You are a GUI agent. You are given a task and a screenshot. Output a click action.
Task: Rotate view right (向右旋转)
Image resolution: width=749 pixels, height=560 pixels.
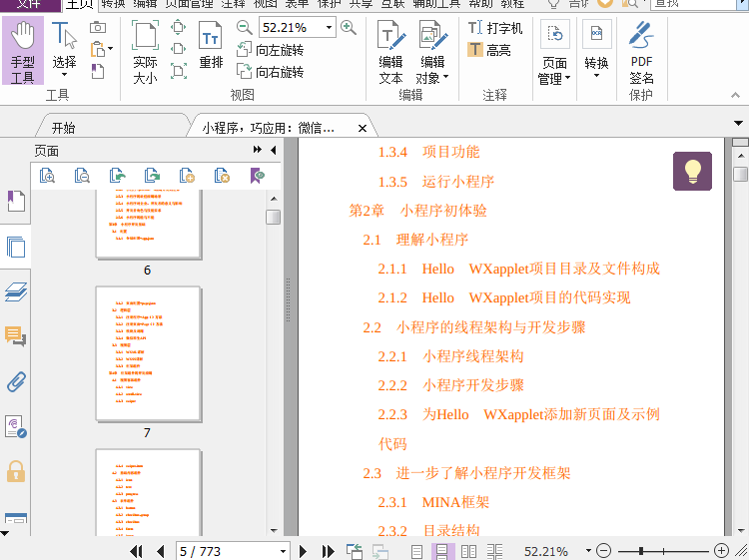[x=271, y=72]
